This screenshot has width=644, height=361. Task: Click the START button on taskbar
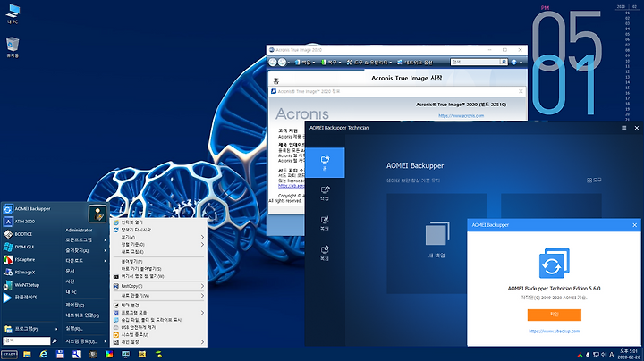pyautogui.click(x=9, y=355)
